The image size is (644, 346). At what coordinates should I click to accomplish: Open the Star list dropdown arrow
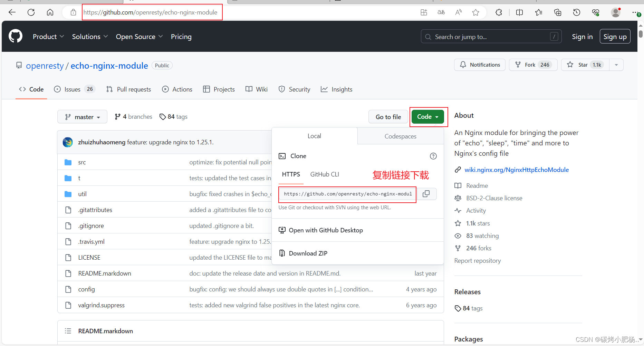616,65
